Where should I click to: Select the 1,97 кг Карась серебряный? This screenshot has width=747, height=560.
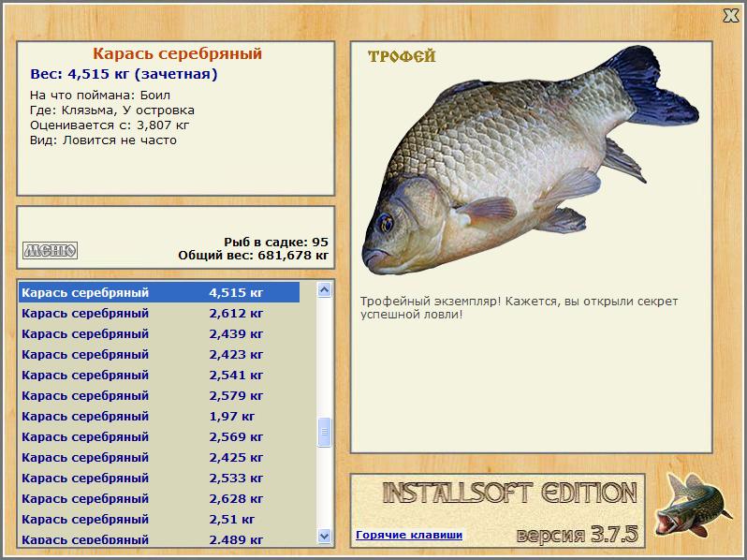[159, 416]
